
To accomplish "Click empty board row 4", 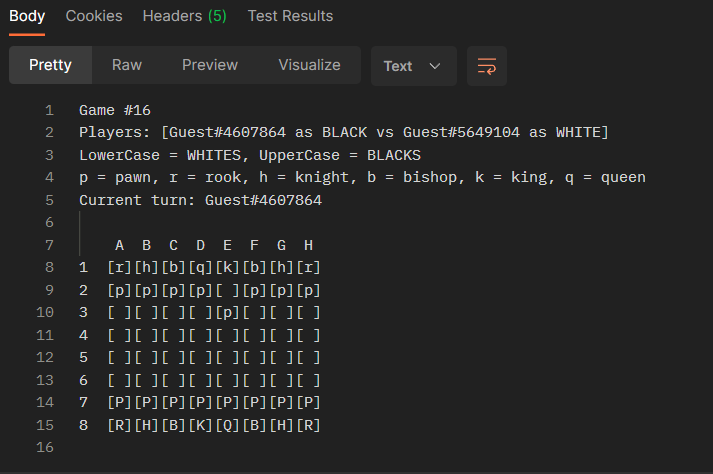I will point(200,335).
